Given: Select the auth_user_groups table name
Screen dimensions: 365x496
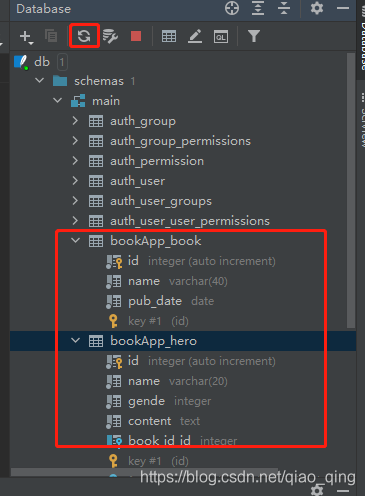Looking at the screenshot, I should (x=161, y=201).
